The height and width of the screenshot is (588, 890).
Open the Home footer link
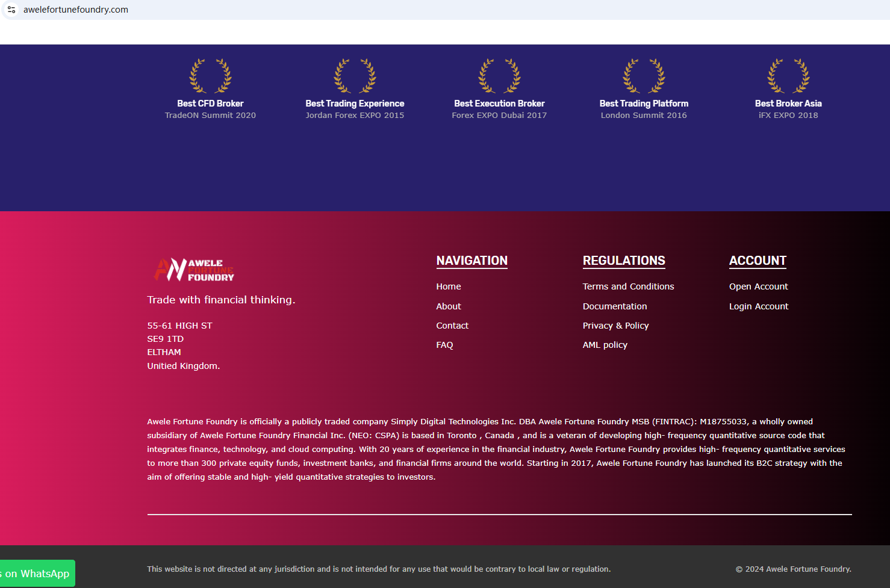pos(449,286)
